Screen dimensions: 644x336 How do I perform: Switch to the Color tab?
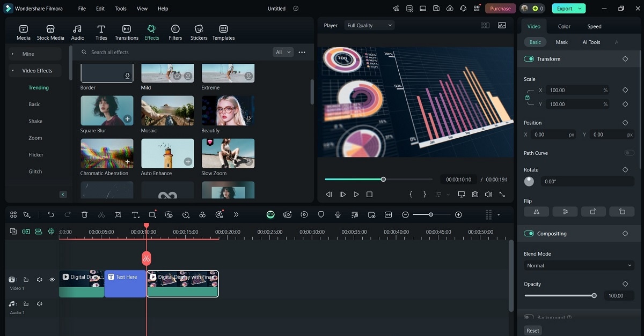click(564, 26)
